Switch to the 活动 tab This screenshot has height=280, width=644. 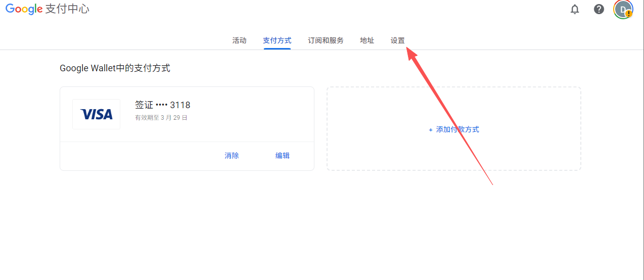coord(239,40)
